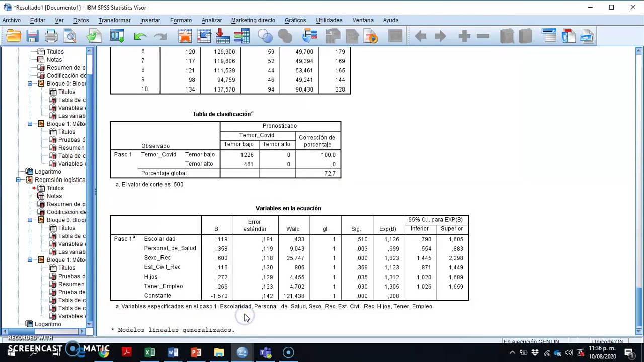Collapse outline item with minus icon
This screenshot has width=644, height=362.
click(483, 36)
